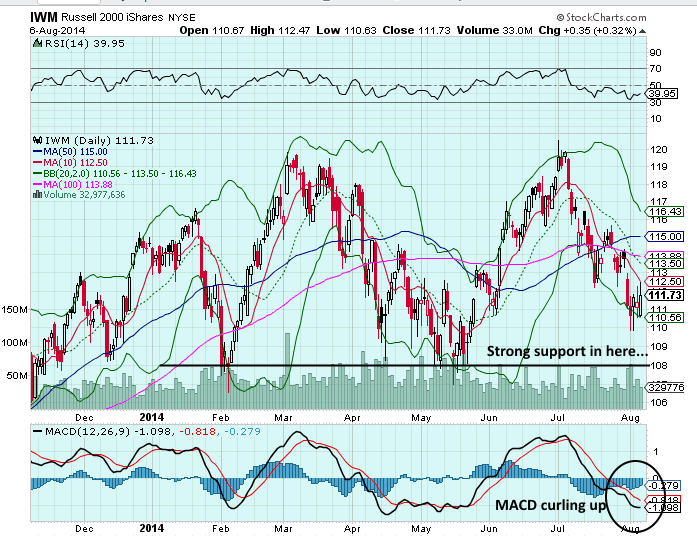Click the 100M volume axis label
This screenshot has width=697, height=537.
15,343
